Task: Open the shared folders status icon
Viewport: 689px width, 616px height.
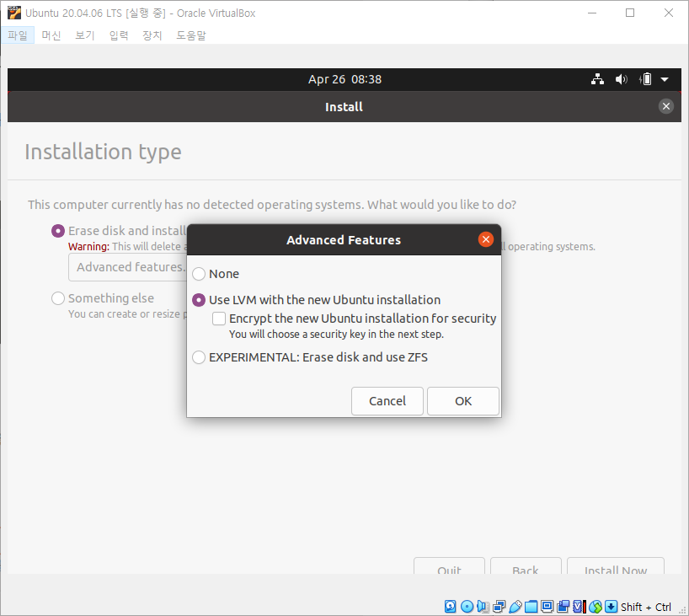Action: [531, 607]
